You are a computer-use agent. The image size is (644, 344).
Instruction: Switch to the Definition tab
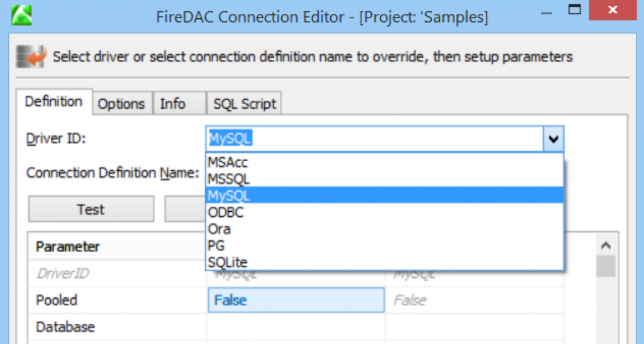tap(54, 102)
